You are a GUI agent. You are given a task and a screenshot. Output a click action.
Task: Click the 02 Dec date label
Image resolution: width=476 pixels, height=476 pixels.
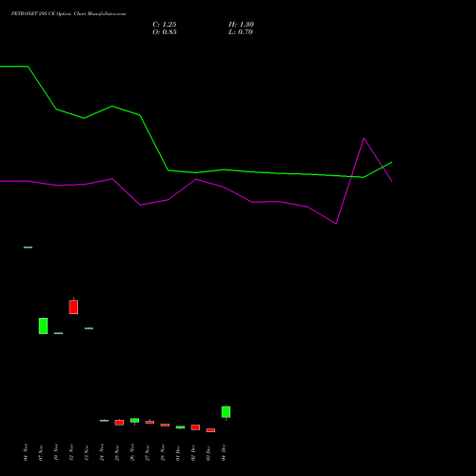(193, 452)
